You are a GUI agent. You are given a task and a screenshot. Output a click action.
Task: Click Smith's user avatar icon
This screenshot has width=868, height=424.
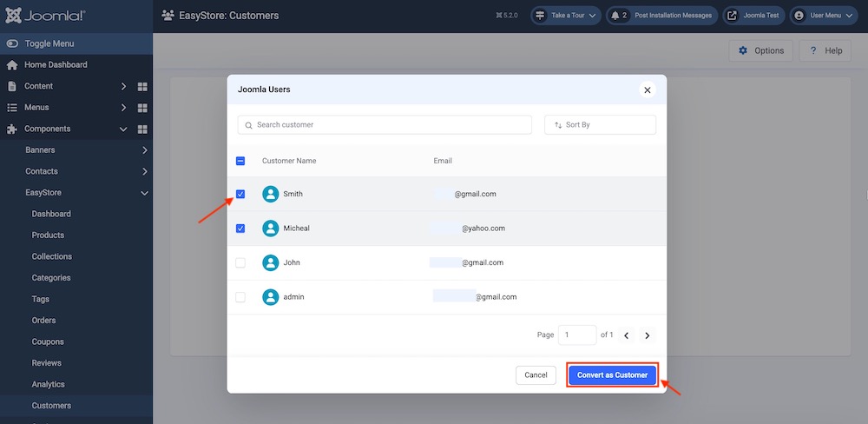tap(271, 194)
